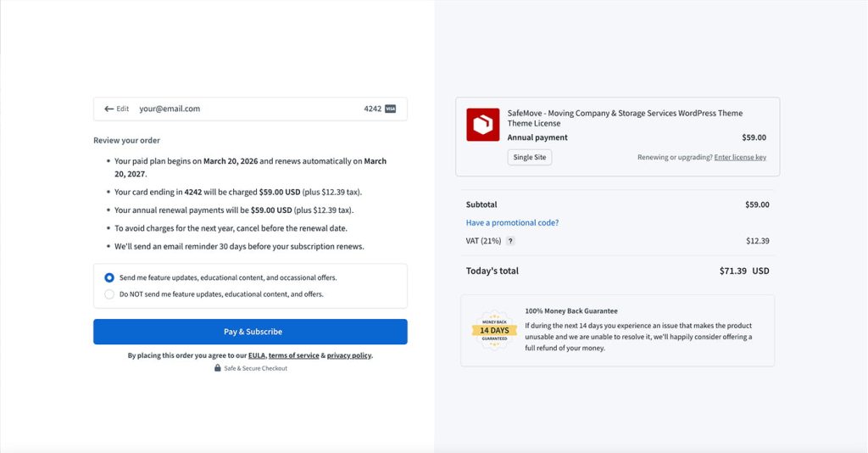Expand 'Have a promotional code?' field
Viewport: 868px width, 453px height.
tap(512, 223)
